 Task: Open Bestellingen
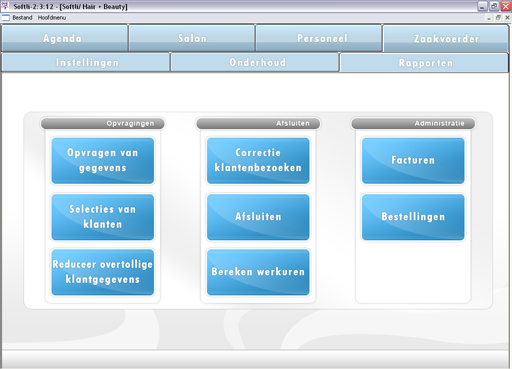pos(413,217)
